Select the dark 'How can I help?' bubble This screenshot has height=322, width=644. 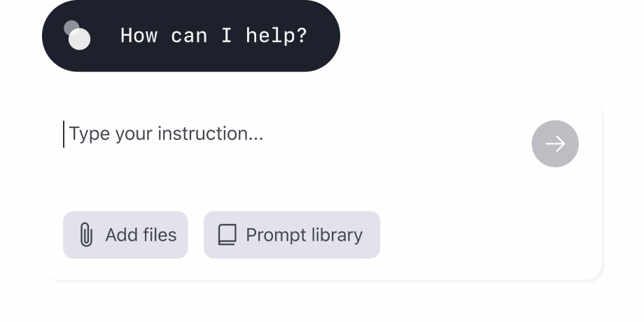click(x=190, y=36)
